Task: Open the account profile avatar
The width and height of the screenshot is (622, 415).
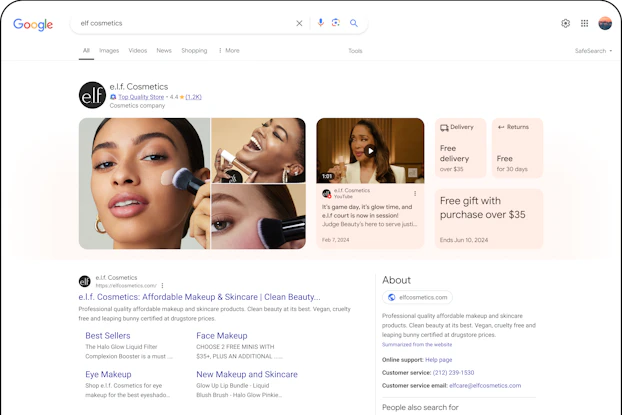Action: (x=605, y=23)
